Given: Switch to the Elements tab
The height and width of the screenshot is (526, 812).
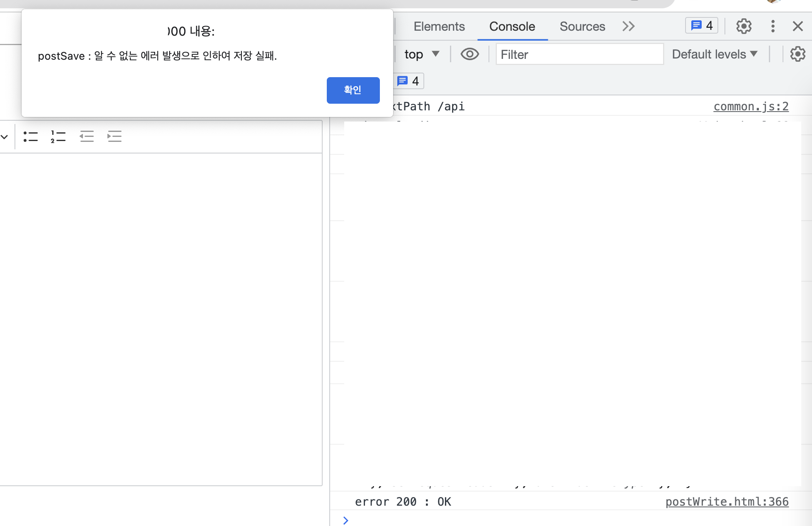Looking at the screenshot, I should 439,26.
